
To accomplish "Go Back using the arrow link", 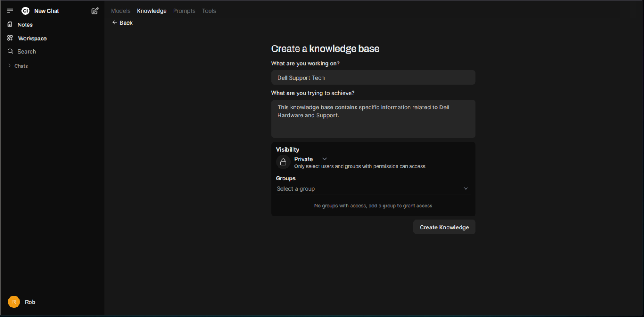I will click(x=122, y=23).
